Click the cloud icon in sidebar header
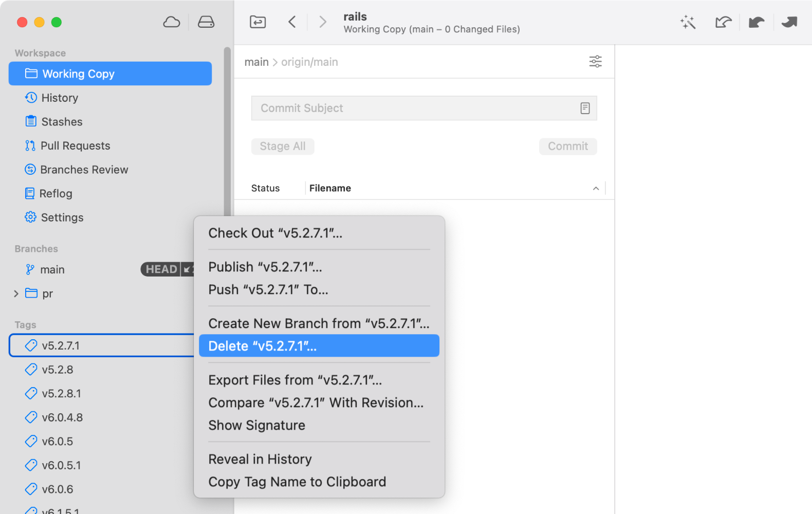812x514 pixels. [172, 22]
